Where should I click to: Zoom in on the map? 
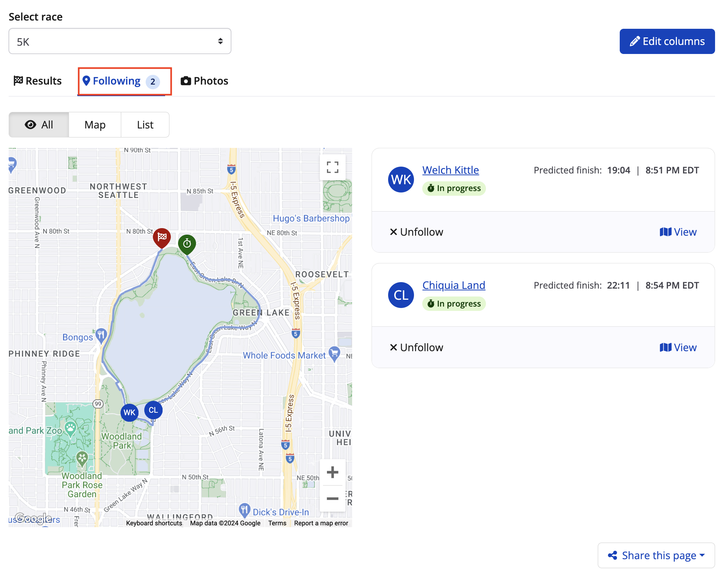point(332,472)
